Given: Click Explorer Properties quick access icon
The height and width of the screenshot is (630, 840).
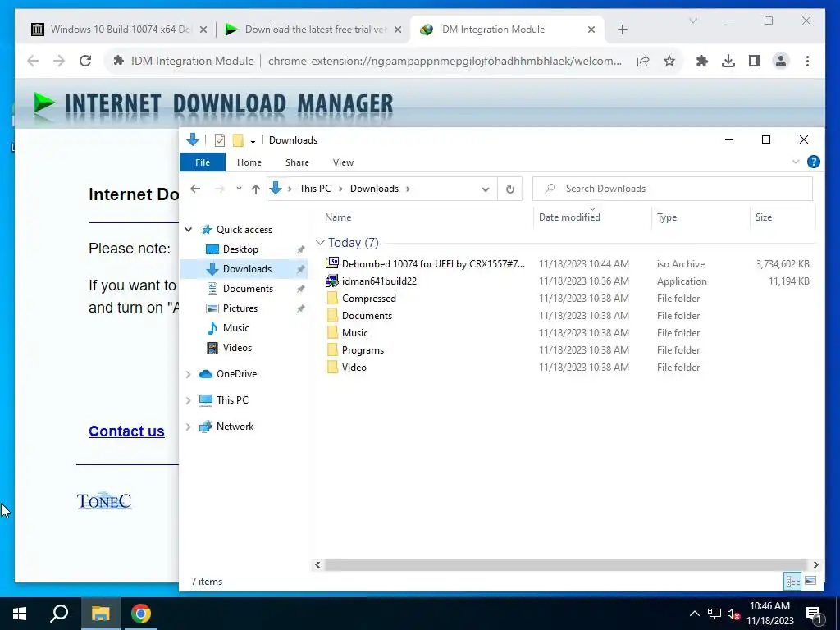Looking at the screenshot, I should point(220,140).
